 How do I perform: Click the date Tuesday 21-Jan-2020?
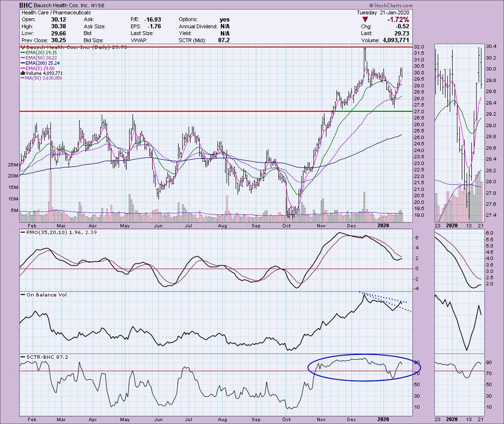pos(383,12)
